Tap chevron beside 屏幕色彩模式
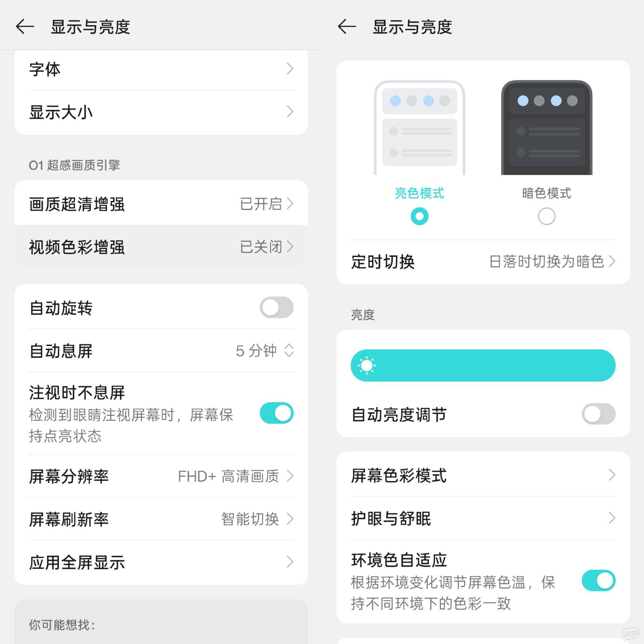644x644 pixels. click(x=612, y=475)
